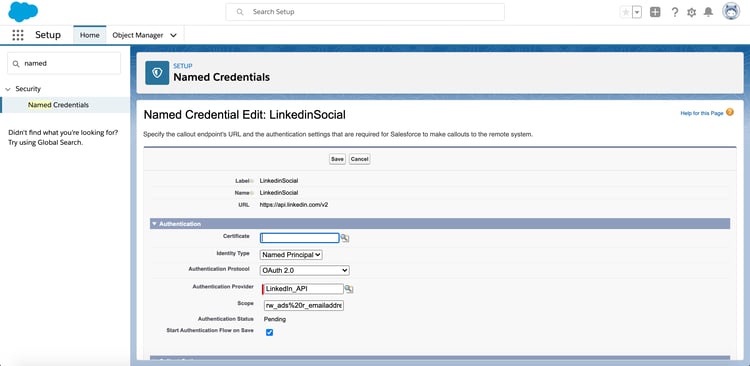Screen dimensions: 750x366
Task: Open the Authentication Protocol dropdown
Action: pos(305,270)
